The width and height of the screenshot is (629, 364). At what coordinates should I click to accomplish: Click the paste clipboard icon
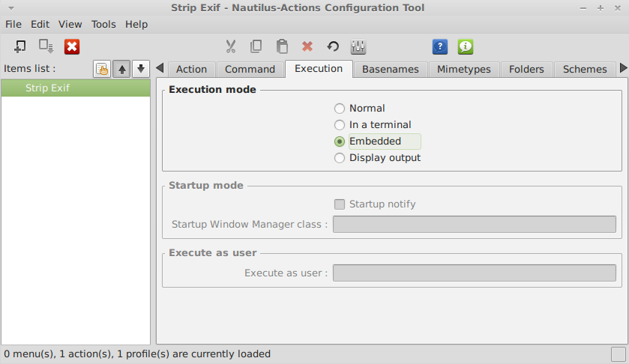click(282, 46)
